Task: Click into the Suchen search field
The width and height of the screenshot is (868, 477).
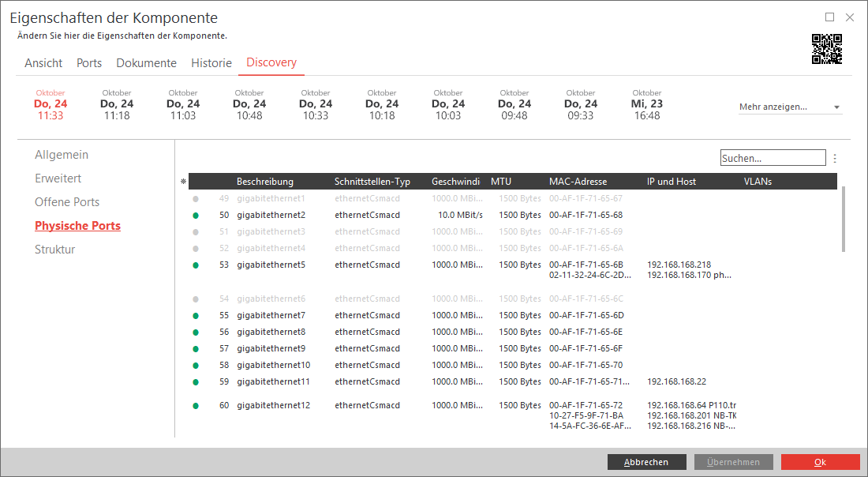Action: [x=773, y=158]
